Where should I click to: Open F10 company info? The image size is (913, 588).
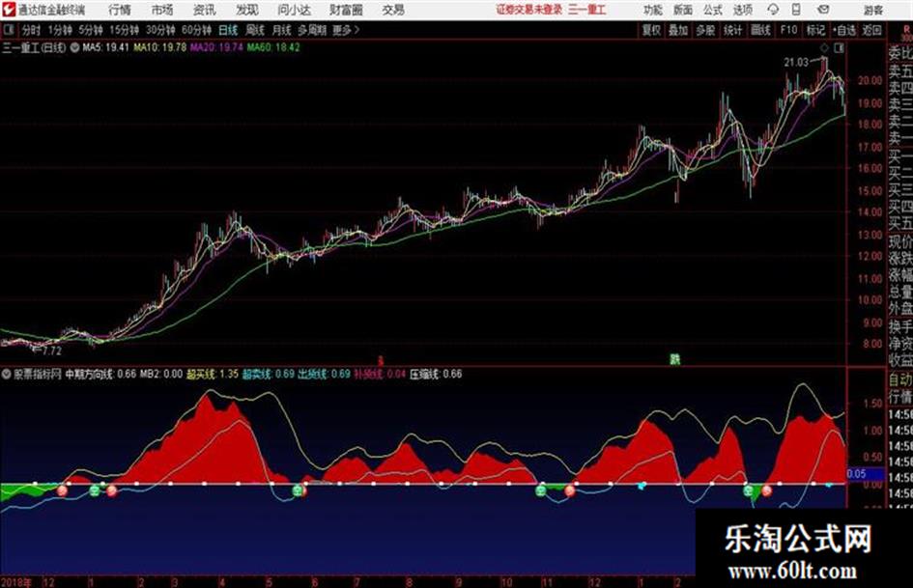tap(788, 30)
